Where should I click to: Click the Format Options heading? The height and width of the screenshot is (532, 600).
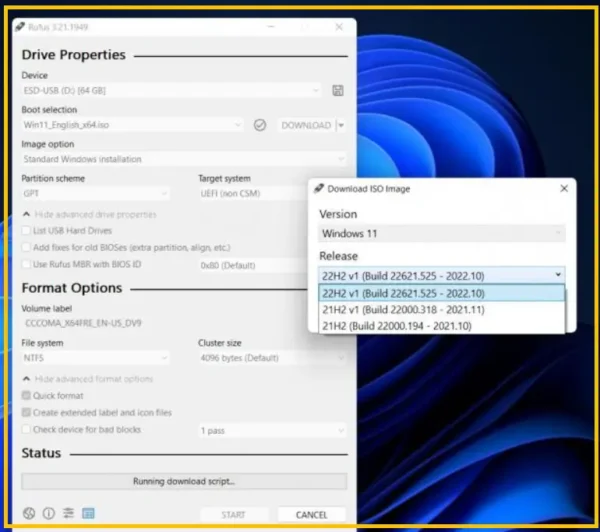pos(72,288)
